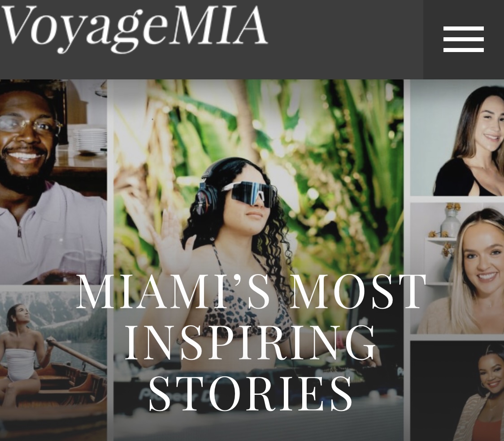
Task: Open the smiling man with glasses photo
Action: tap(53, 182)
